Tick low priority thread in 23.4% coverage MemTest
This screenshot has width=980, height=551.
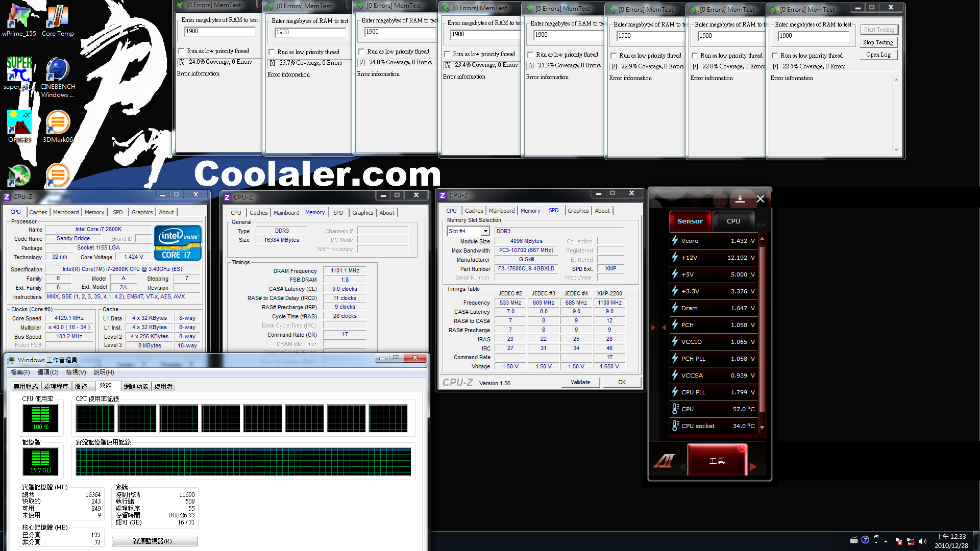coord(447,54)
